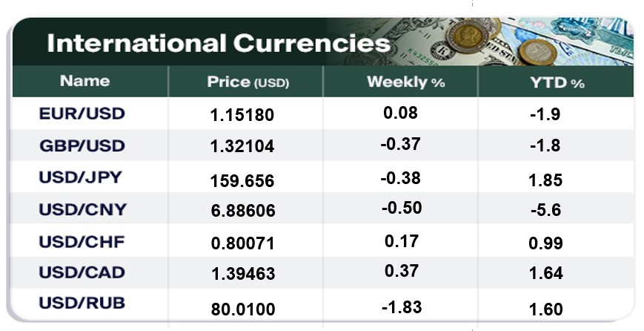644x331 pixels.
Task: Select the Price (USD) column header
Action: [248, 82]
